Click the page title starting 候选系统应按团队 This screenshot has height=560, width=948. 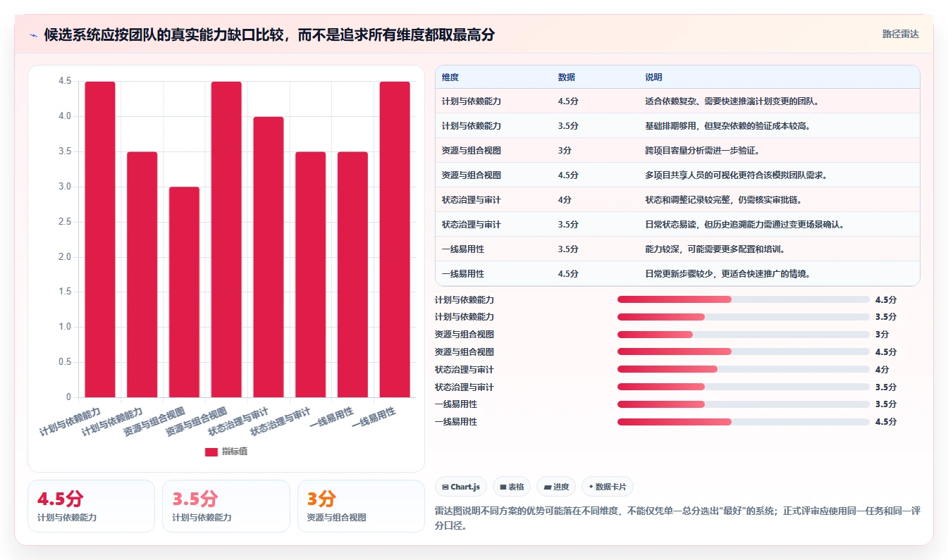269,35
